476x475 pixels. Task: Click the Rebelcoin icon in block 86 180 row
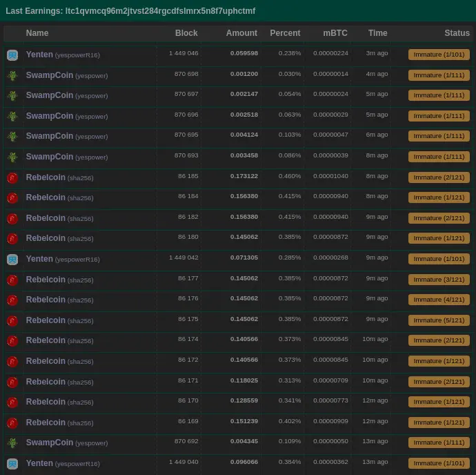(12, 239)
